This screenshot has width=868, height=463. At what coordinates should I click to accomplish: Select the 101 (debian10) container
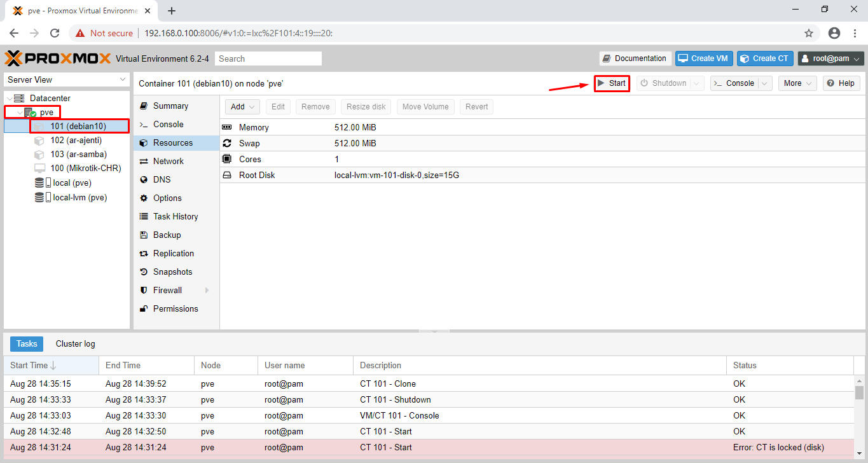coord(78,127)
